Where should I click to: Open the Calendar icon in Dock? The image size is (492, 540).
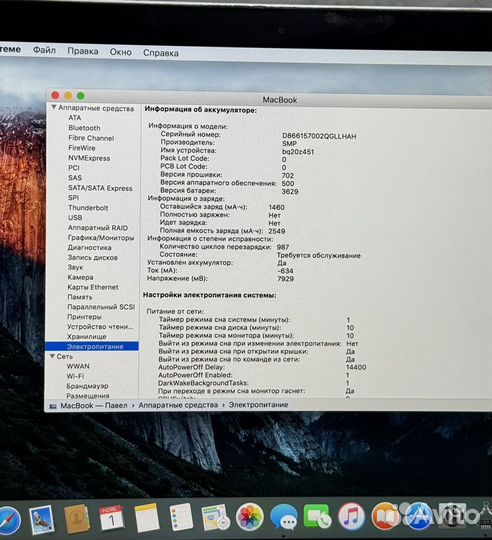(111, 519)
